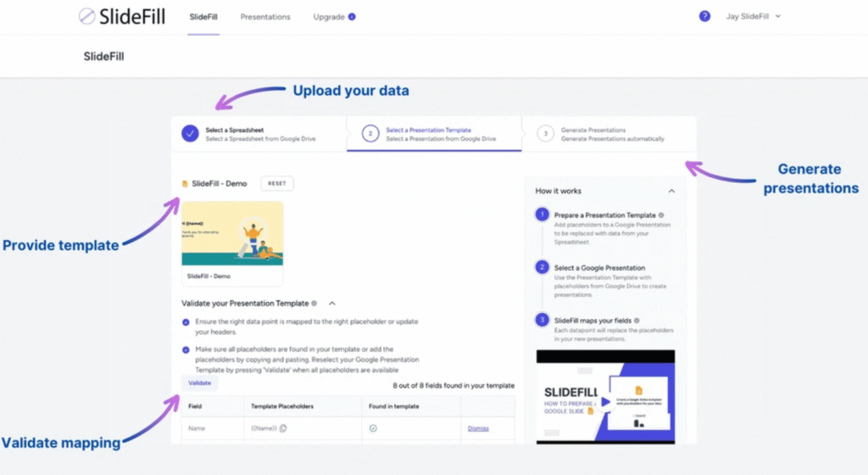
Task: Click the found-in-template check icon for Name
Action: pos(373,428)
